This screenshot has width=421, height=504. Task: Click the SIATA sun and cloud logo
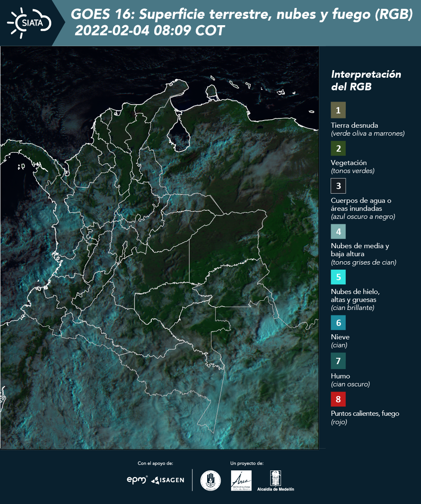29,23
